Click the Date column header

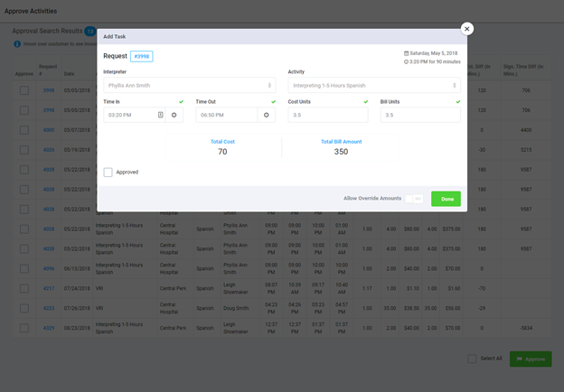coord(69,74)
